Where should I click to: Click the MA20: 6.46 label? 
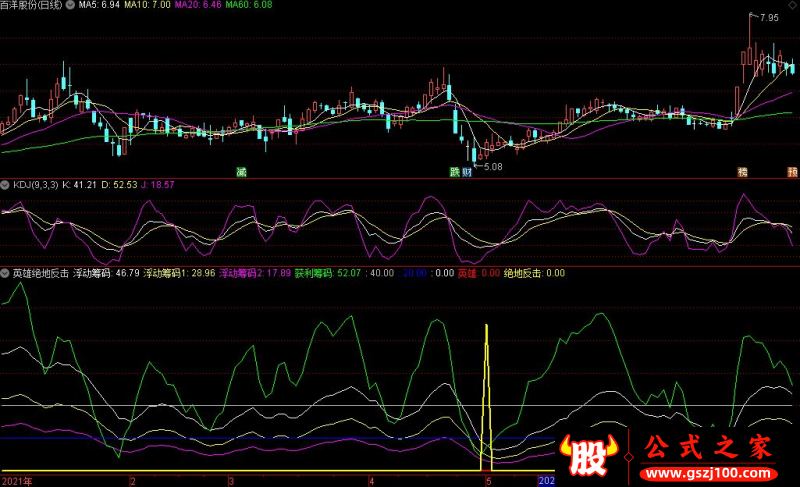click(198, 5)
